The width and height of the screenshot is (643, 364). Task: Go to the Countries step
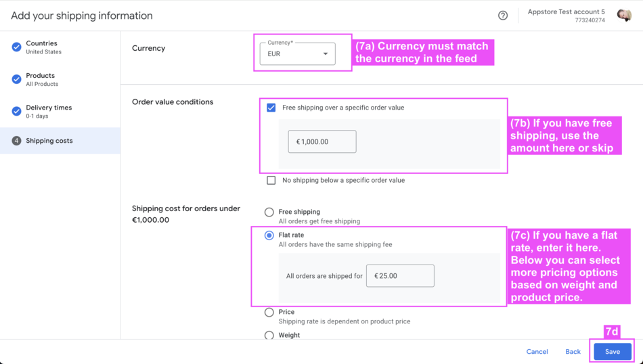43,47
